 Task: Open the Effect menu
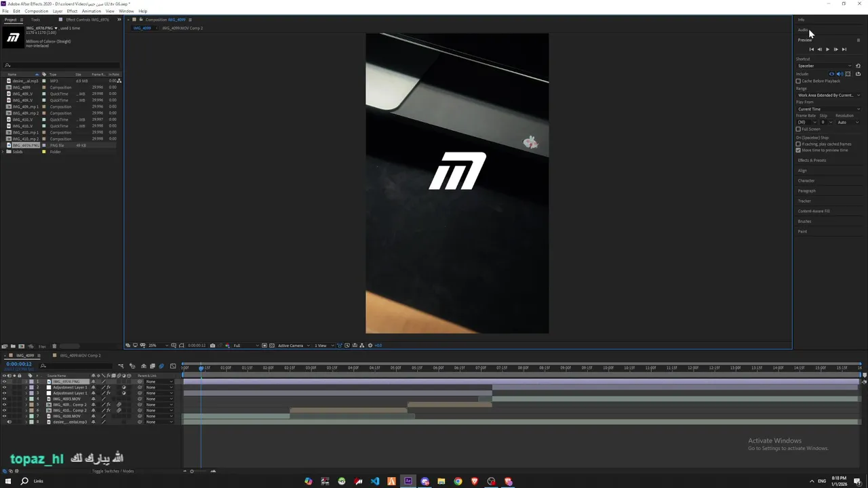72,11
